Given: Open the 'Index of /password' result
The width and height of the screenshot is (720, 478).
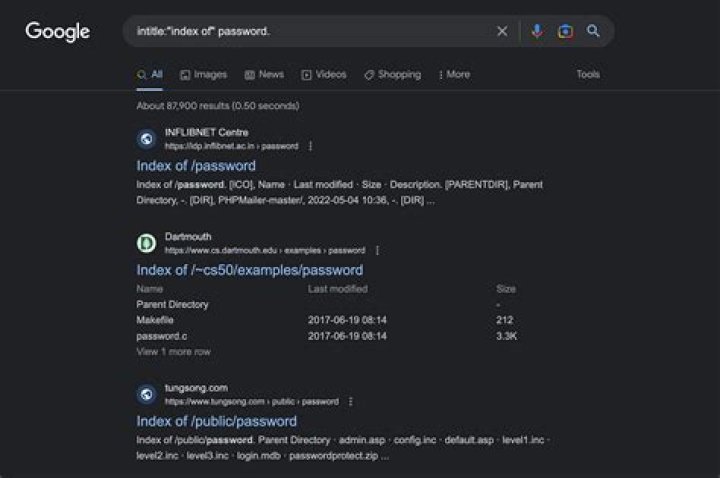Looking at the screenshot, I should tap(196, 166).
